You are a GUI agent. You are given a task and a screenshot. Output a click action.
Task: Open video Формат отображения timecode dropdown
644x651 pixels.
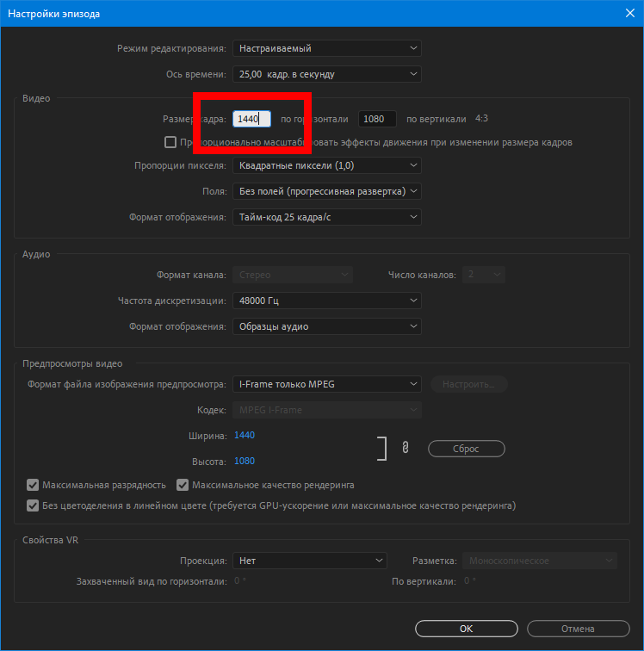(x=326, y=217)
